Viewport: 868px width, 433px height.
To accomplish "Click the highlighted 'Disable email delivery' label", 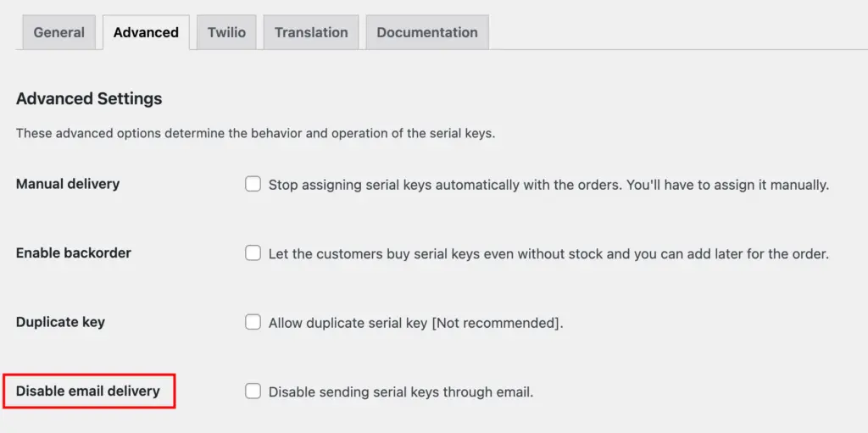I will pos(88,391).
